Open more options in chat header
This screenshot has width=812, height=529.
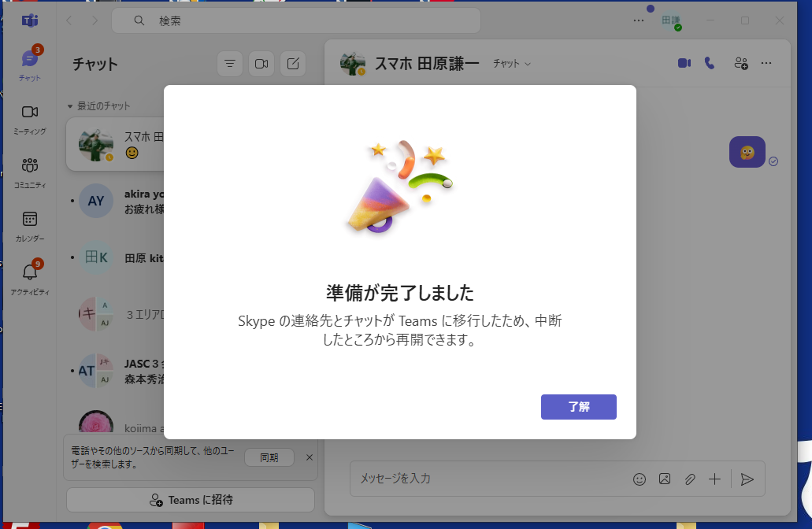tap(766, 63)
